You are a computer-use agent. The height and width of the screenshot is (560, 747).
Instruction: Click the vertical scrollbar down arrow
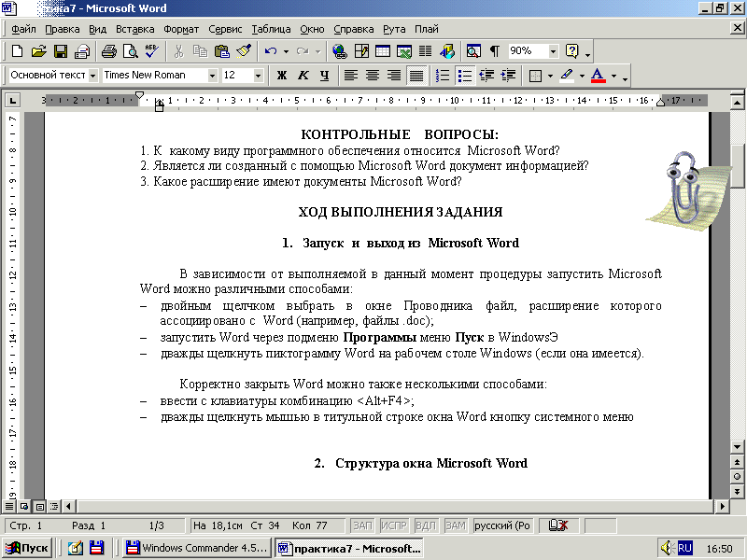coord(737,447)
